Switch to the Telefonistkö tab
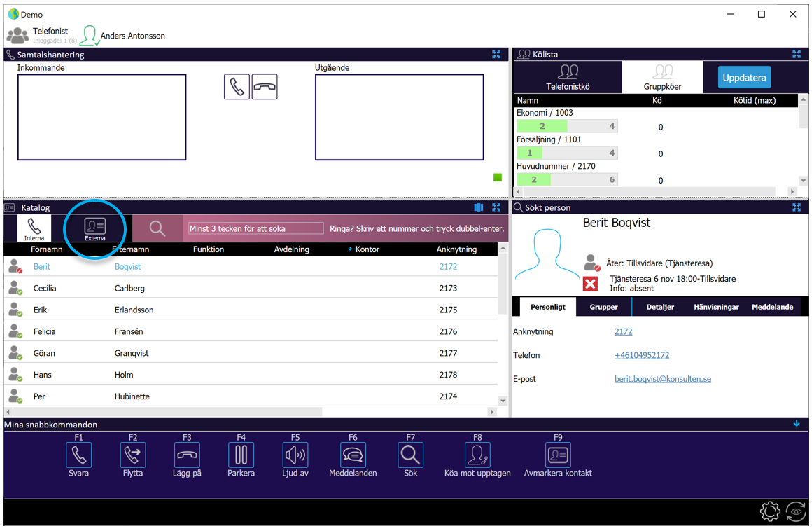Screen dimensions: 812x531 [x=568, y=78]
